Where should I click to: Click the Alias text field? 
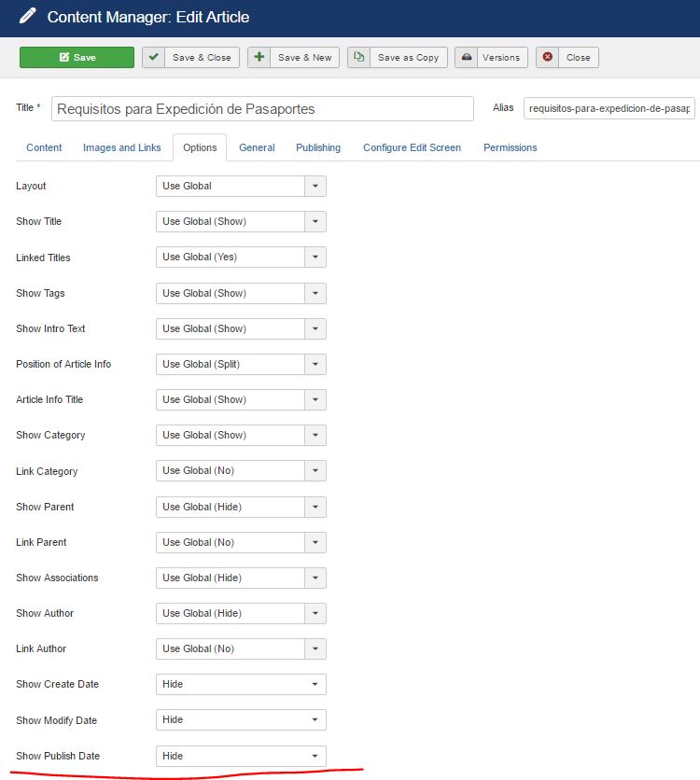609,108
